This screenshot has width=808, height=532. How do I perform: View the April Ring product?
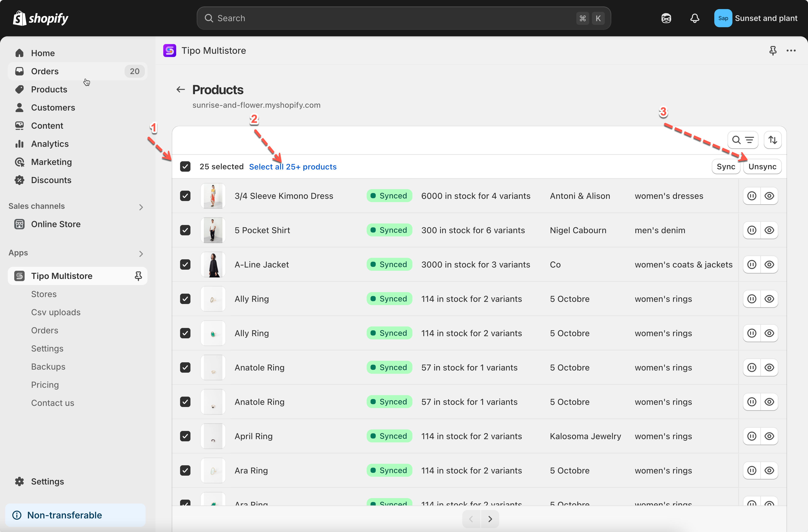769,436
